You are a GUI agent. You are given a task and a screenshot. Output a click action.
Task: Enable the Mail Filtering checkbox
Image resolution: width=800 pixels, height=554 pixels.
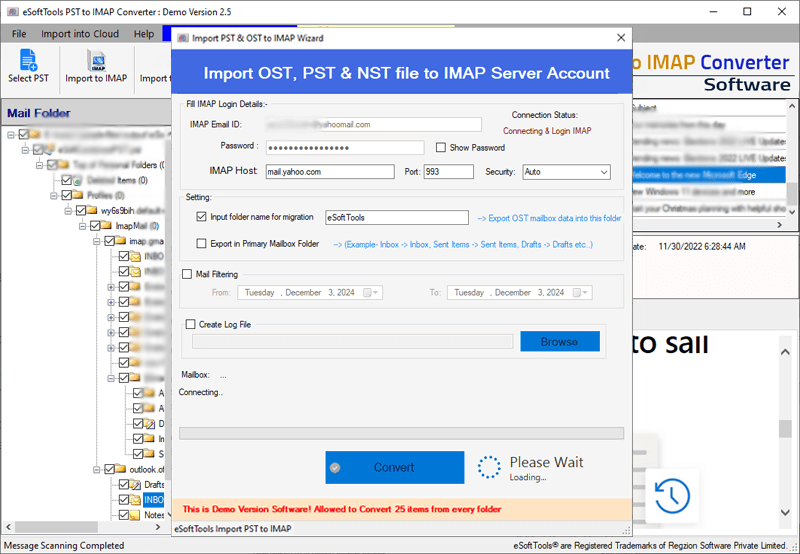(187, 274)
